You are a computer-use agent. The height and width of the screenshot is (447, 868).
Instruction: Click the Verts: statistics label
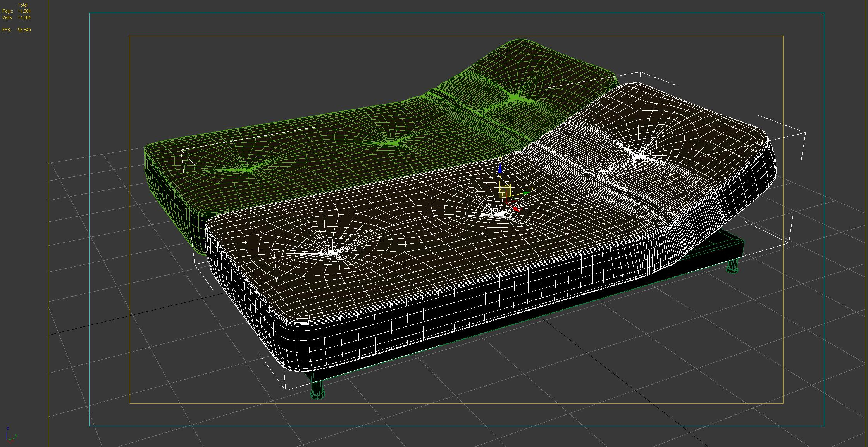pyautogui.click(x=7, y=17)
